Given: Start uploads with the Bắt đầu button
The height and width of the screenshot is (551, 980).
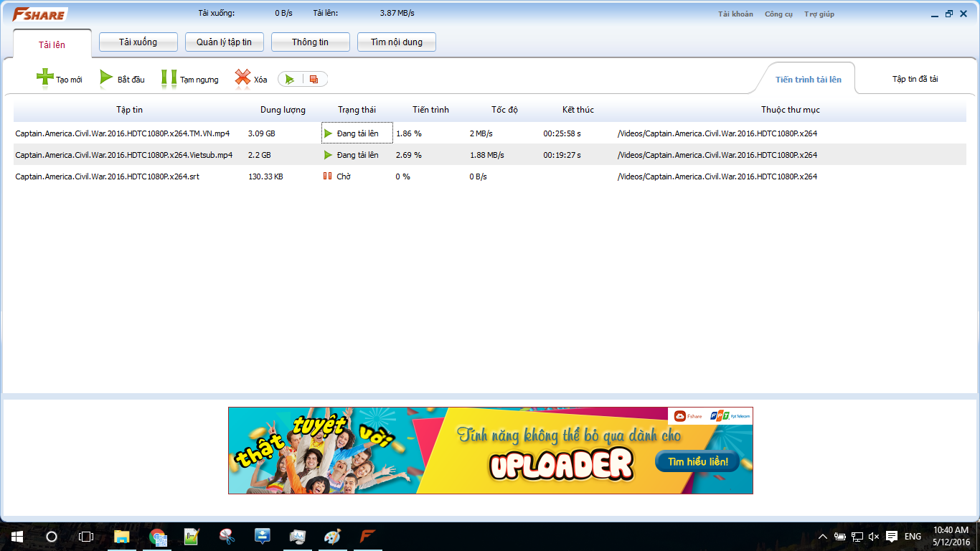Looking at the screenshot, I should tap(122, 79).
